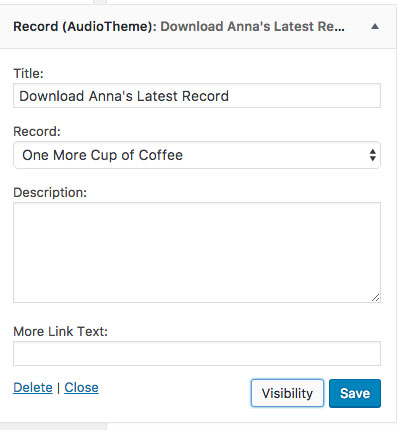Close the widget using the Close link
403x430 pixels.
tap(81, 387)
